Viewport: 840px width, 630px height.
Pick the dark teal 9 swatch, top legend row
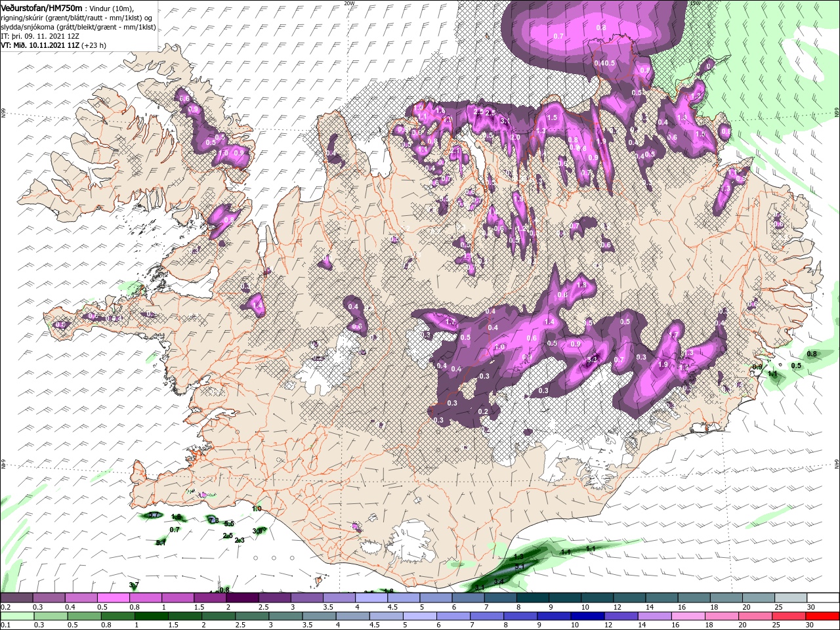564,598
